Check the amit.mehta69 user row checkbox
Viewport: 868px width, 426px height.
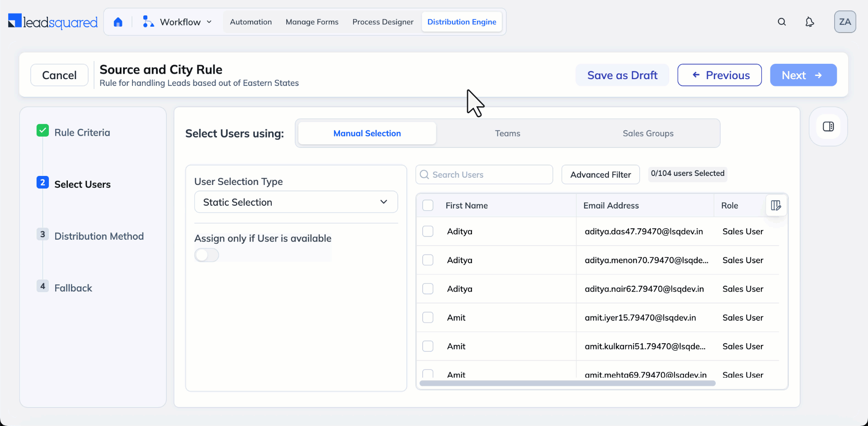click(x=428, y=374)
